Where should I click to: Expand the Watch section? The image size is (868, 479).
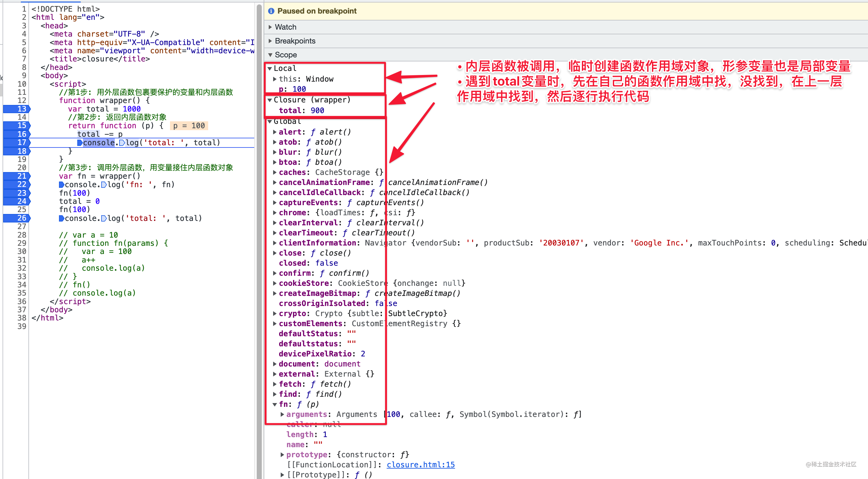click(285, 27)
